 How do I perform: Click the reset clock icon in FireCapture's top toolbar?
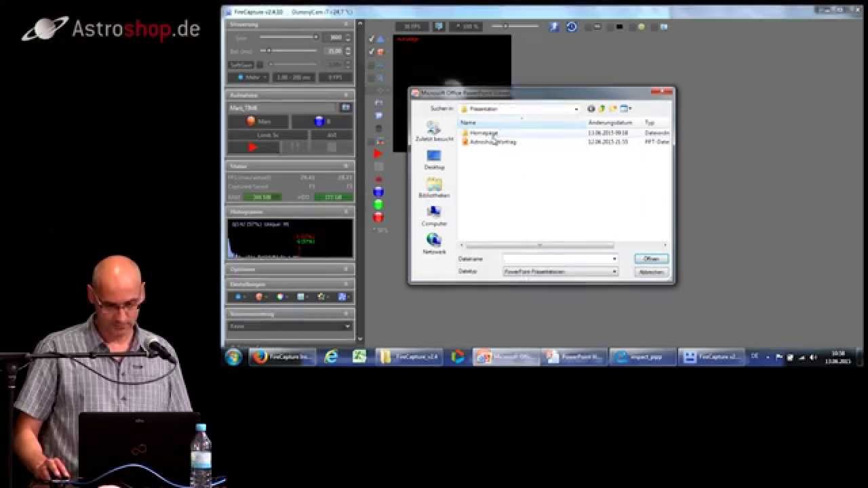[572, 27]
